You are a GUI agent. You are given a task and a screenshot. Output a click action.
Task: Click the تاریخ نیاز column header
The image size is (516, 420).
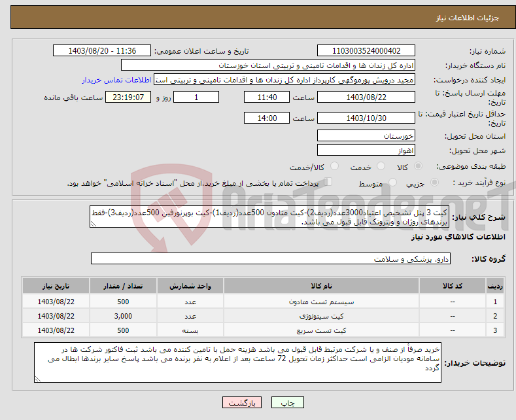point(56,286)
